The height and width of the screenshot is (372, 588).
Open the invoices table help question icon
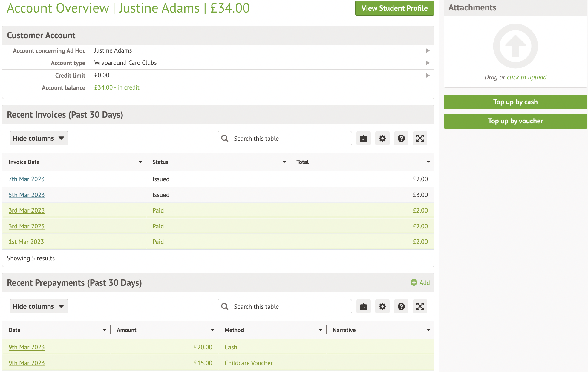click(401, 139)
